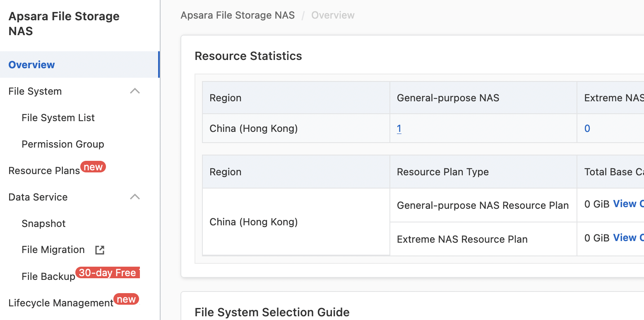Click the Region header of the first table

(x=226, y=98)
